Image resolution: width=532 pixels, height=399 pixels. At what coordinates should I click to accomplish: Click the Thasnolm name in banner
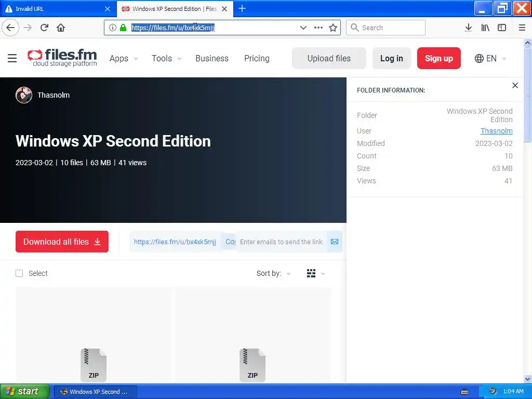pos(54,95)
